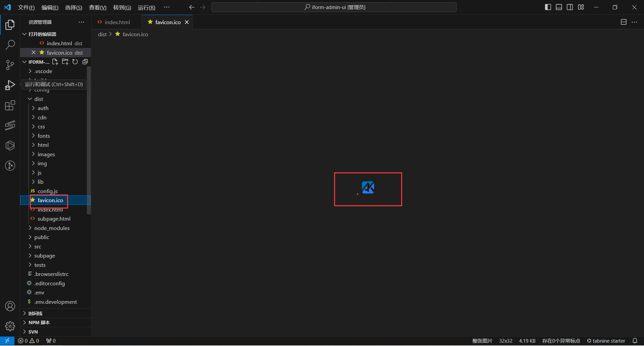
Task: Open the Search view in activity bar
Action: coord(10,45)
